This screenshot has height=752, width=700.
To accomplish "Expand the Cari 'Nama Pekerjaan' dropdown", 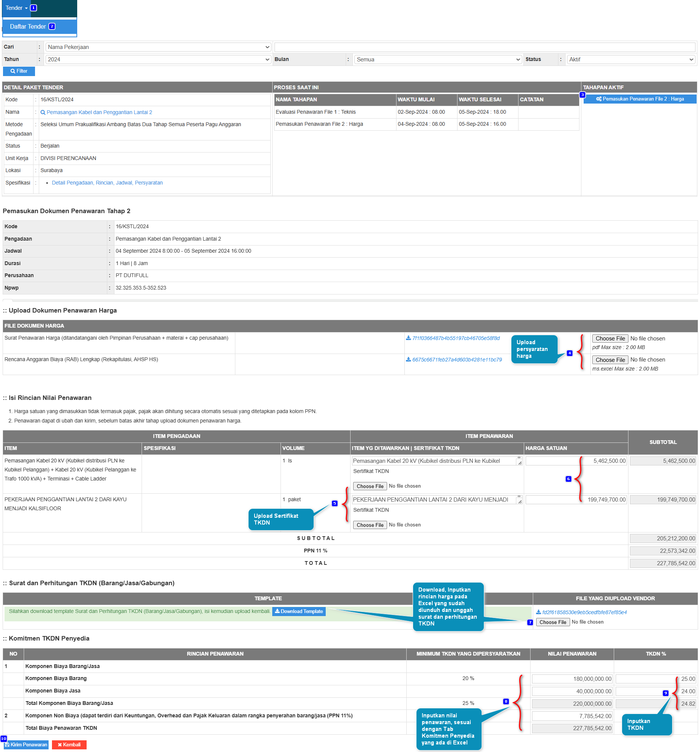I will coord(158,47).
